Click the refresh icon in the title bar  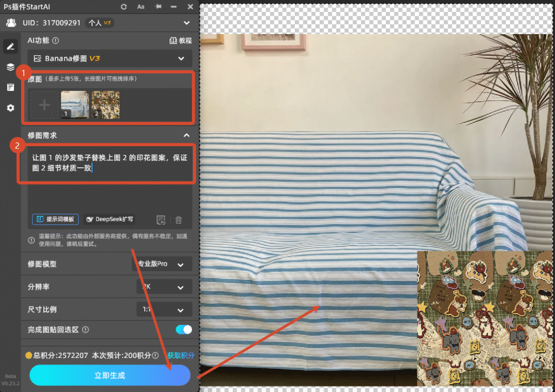click(x=124, y=7)
